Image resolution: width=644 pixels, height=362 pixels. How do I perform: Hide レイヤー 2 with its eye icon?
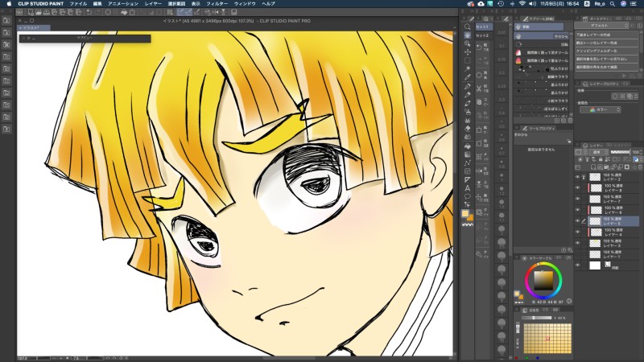(577, 177)
